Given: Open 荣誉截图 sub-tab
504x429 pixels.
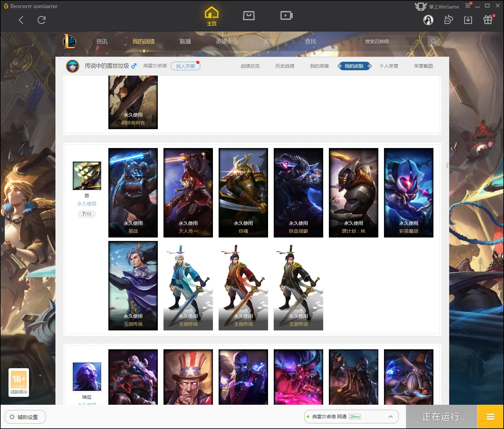Looking at the screenshot, I should pos(423,66).
